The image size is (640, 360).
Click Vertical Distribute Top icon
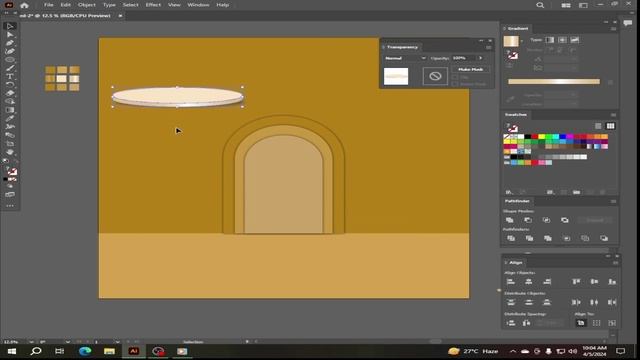[511, 302]
